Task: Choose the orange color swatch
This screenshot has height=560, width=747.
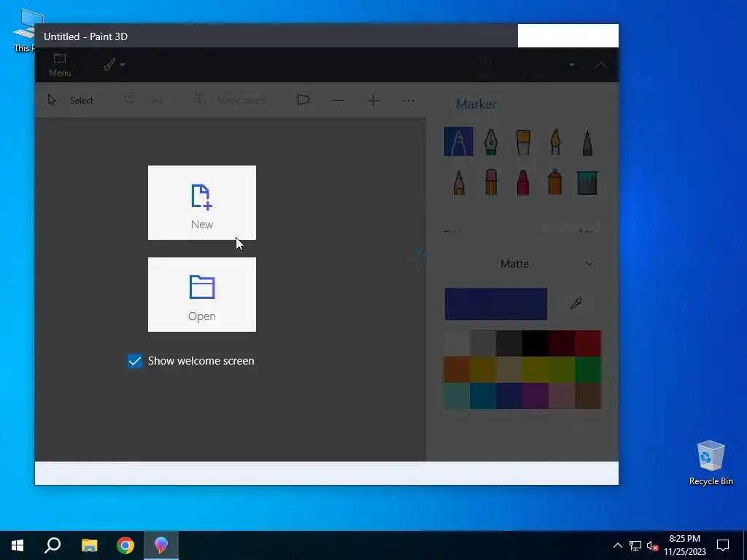Action: click(x=457, y=370)
